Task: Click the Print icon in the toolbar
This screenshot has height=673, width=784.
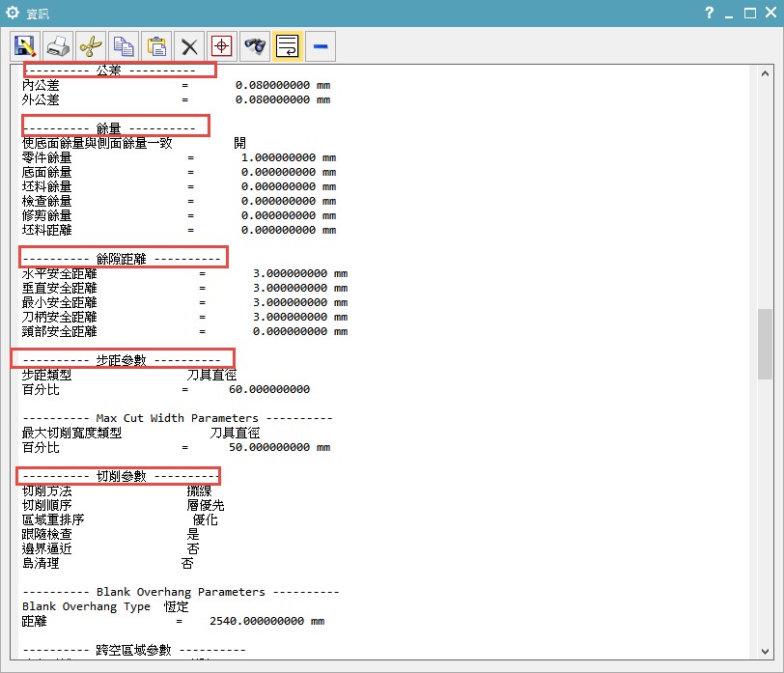Action: click(x=58, y=46)
